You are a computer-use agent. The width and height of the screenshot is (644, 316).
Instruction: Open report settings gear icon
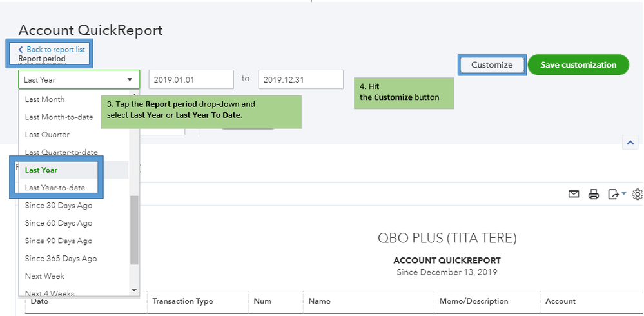638,193
